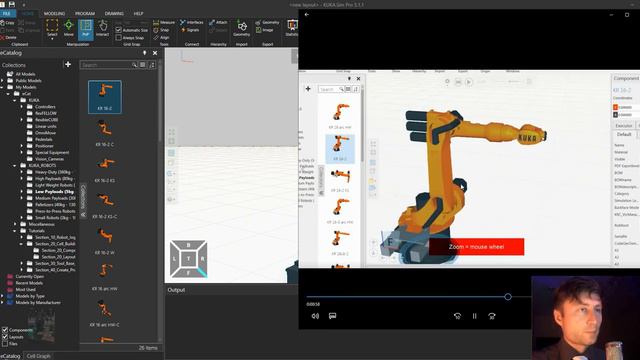Collapse the KUKA folder node
Screen dimensions: 640x360
15,100
